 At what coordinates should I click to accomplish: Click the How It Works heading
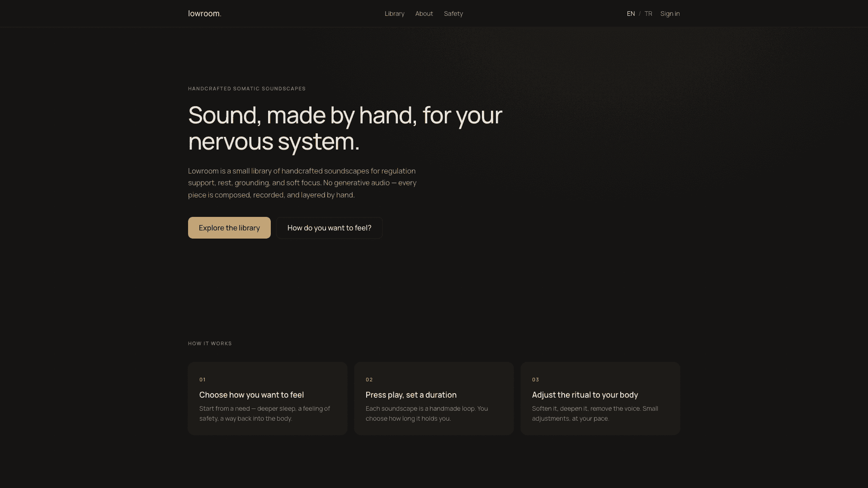[210, 343]
